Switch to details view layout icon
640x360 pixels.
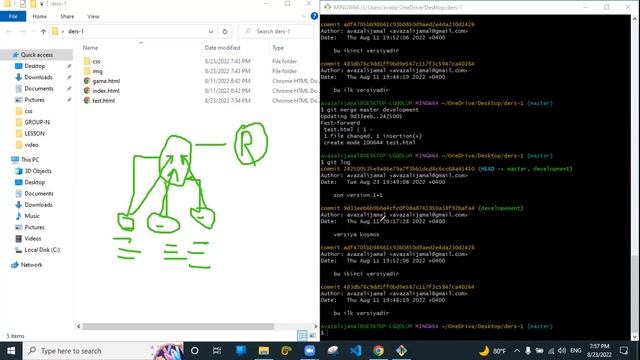click(302, 336)
